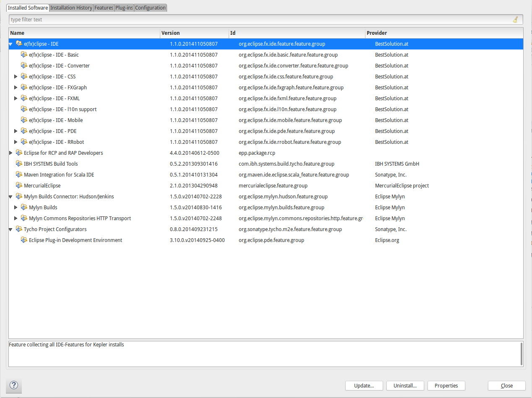The height and width of the screenshot is (398, 532).
Task: Expand the e(fx)clipse - IDE - CSS node
Action: pyautogui.click(x=16, y=76)
